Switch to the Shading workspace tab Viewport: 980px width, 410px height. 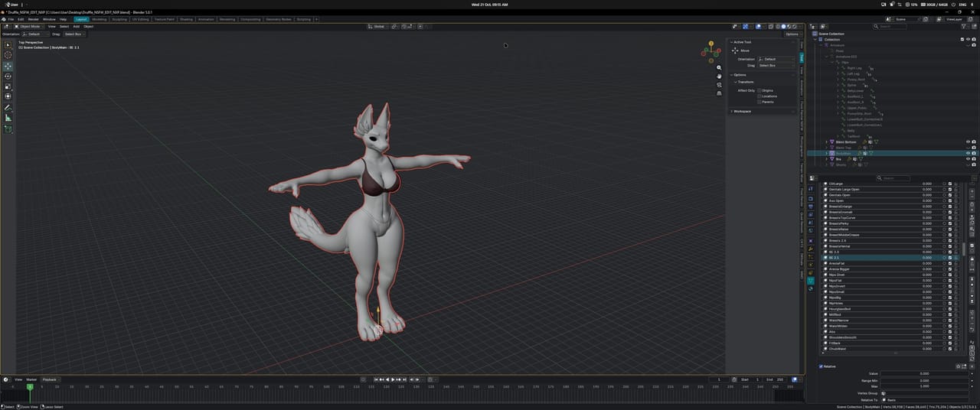click(x=186, y=19)
